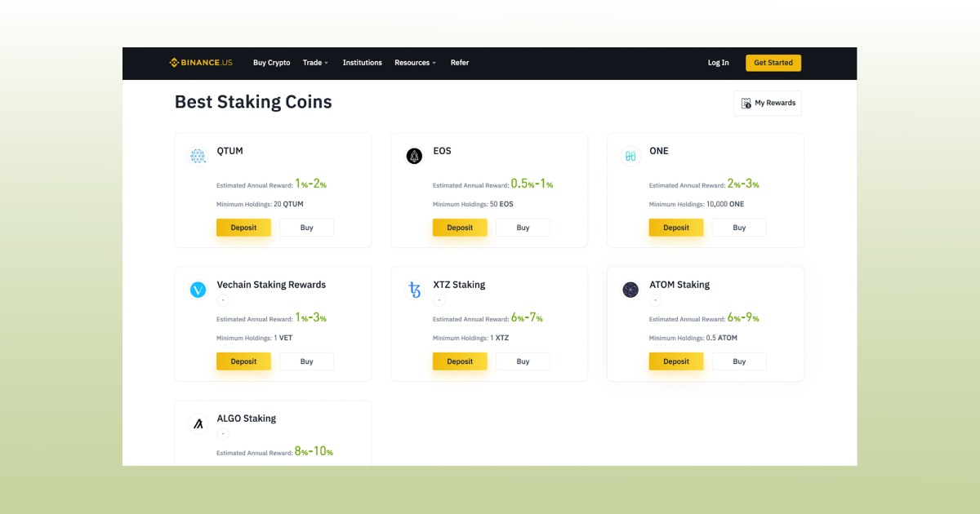
Task: Expand the Resources dropdown
Action: click(x=414, y=63)
